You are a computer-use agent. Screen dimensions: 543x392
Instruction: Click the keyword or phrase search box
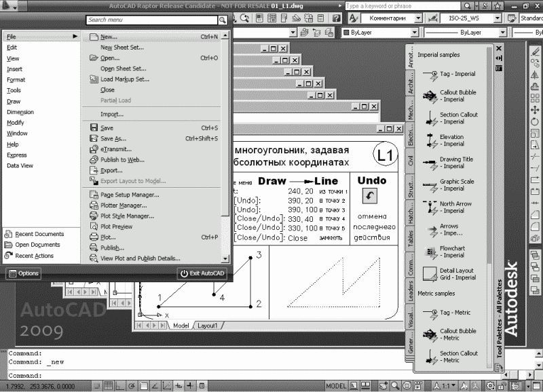point(403,6)
